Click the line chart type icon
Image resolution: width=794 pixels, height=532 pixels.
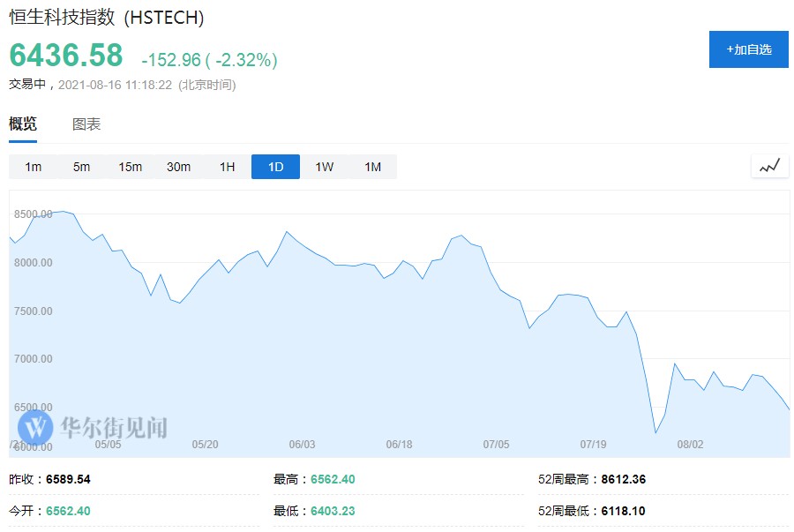coord(769,166)
